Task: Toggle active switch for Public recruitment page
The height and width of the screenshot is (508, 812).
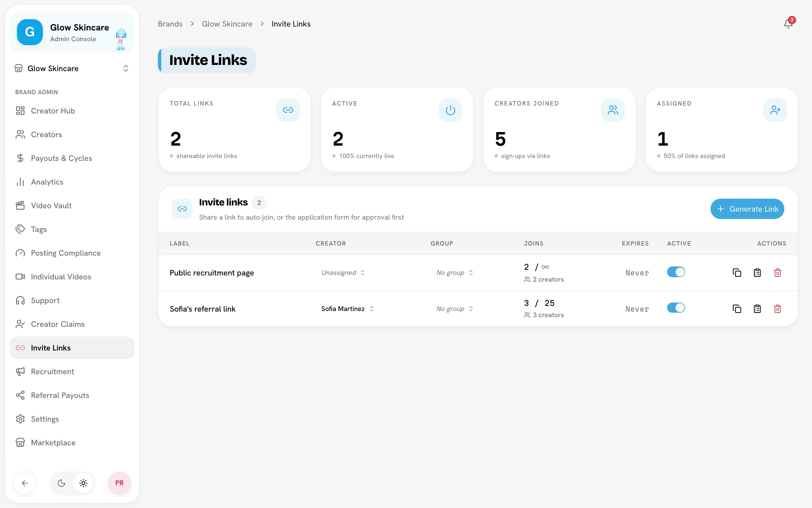Action: coord(676,272)
